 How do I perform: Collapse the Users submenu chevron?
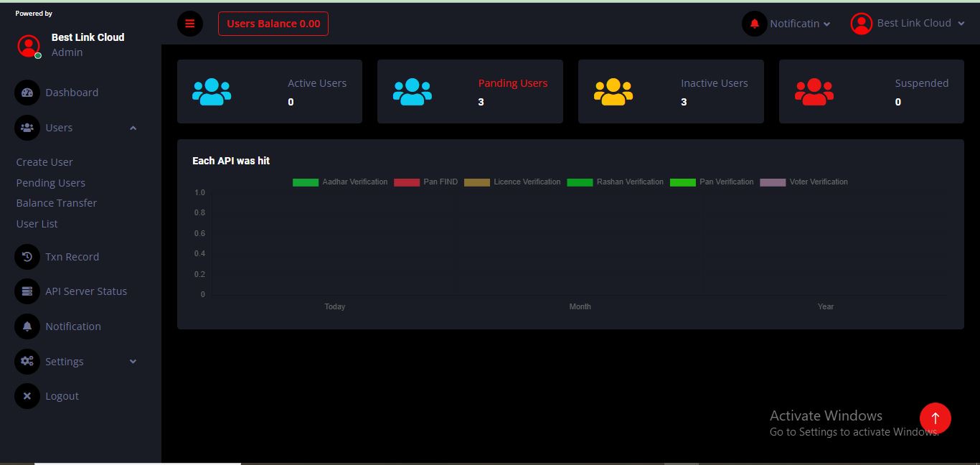pos(133,128)
